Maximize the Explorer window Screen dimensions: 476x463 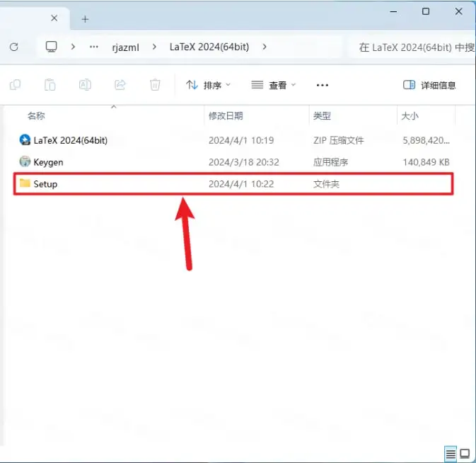pos(426,11)
